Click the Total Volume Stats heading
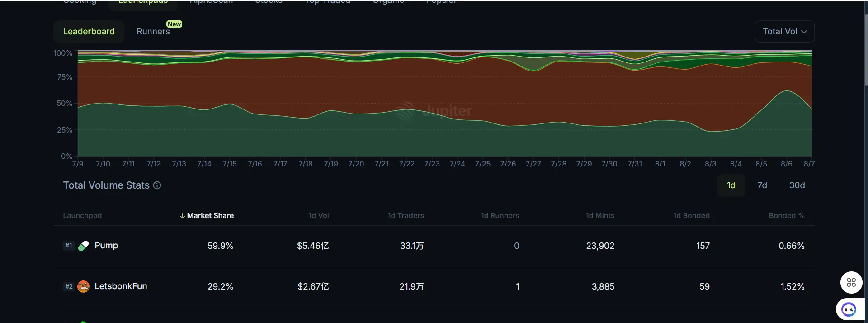The height and width of the screenshot is (323, 868). [106, 185]
